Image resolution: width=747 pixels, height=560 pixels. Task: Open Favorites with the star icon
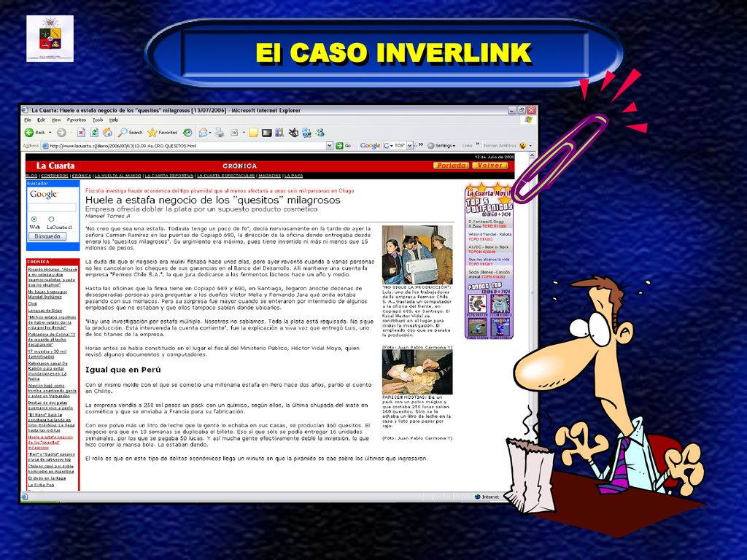point(152,133)
